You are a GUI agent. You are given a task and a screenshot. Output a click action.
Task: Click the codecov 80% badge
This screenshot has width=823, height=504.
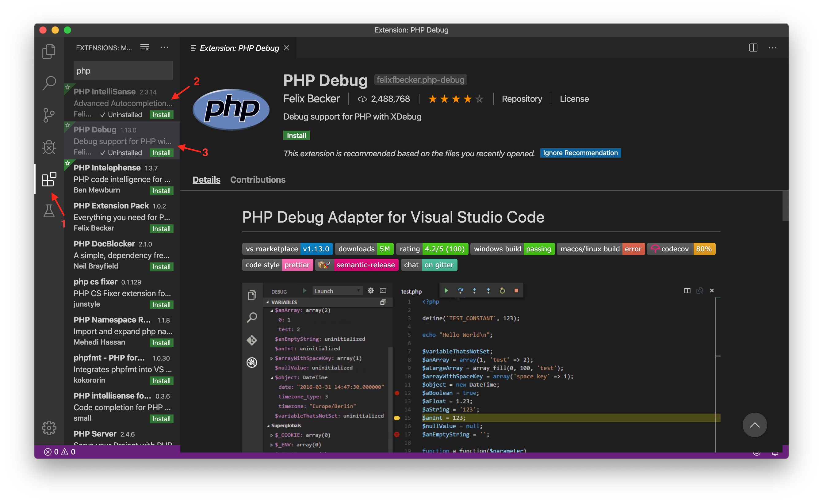point(681,249)
